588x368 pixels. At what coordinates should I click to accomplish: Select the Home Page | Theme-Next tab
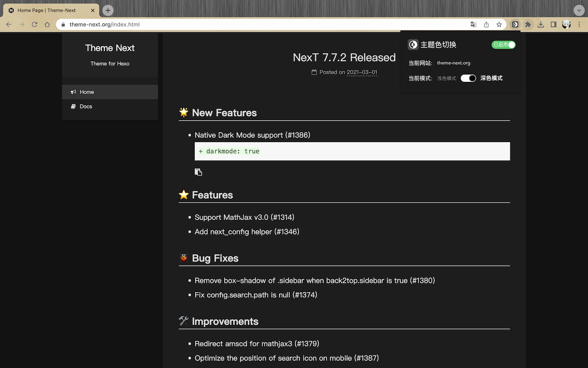(x=51, y=10)
